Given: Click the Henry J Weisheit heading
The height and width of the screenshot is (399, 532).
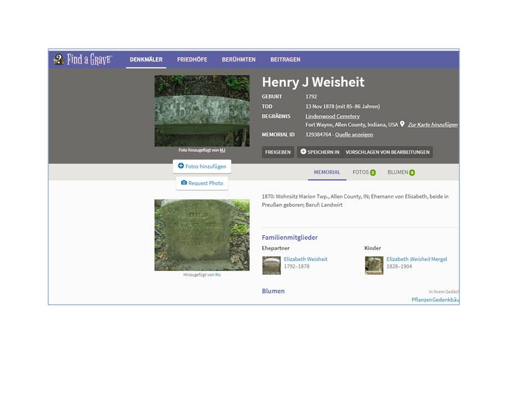Looking at the screenshot, I should click(x=313, y=82).
